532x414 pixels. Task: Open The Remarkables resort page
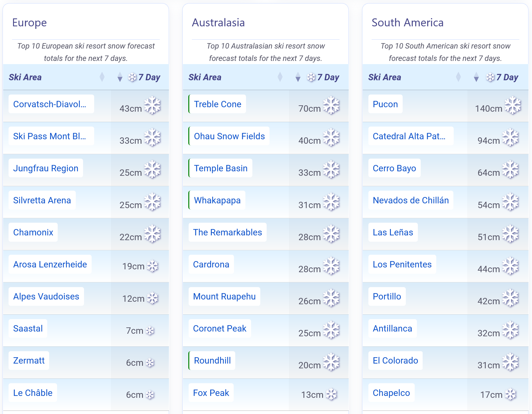(228, 232)
